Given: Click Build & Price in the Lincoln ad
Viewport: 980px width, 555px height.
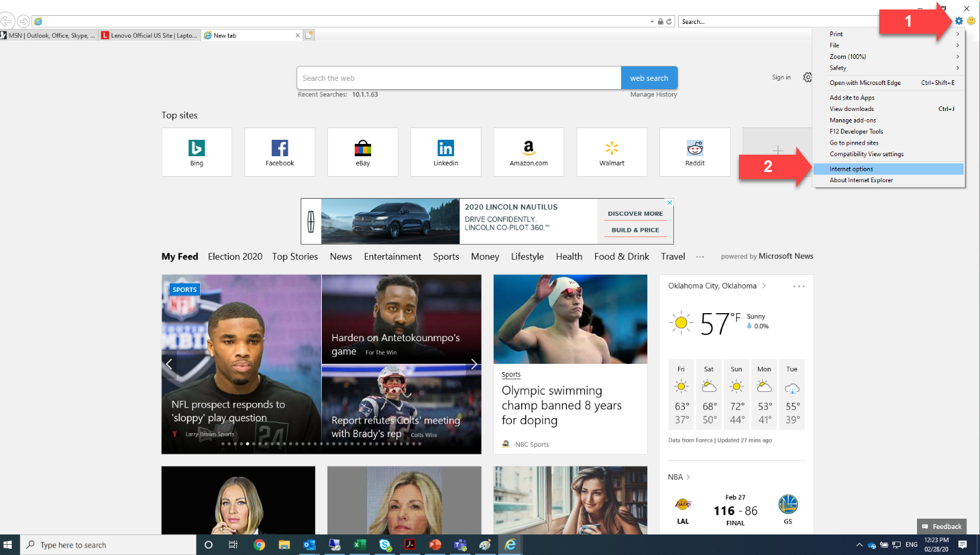Looking at the screenshot, I should pos(636,230).
